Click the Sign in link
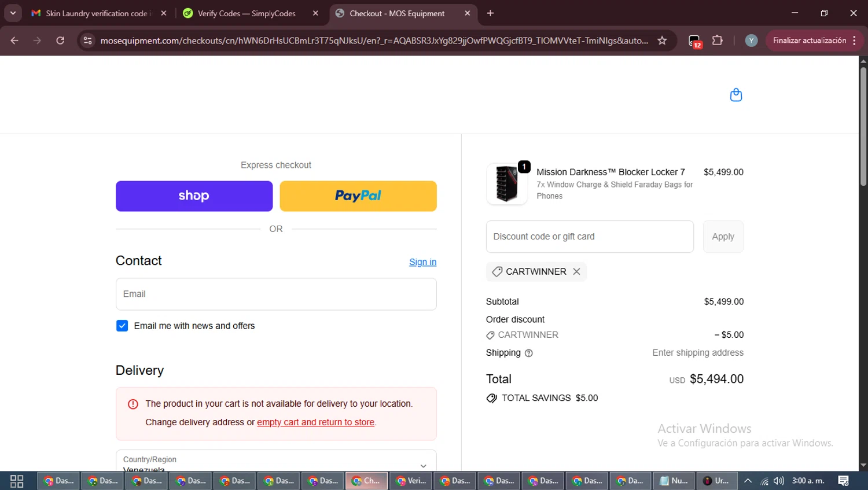The height and width of the screenshot is (490, 868). tap(422, 262)
